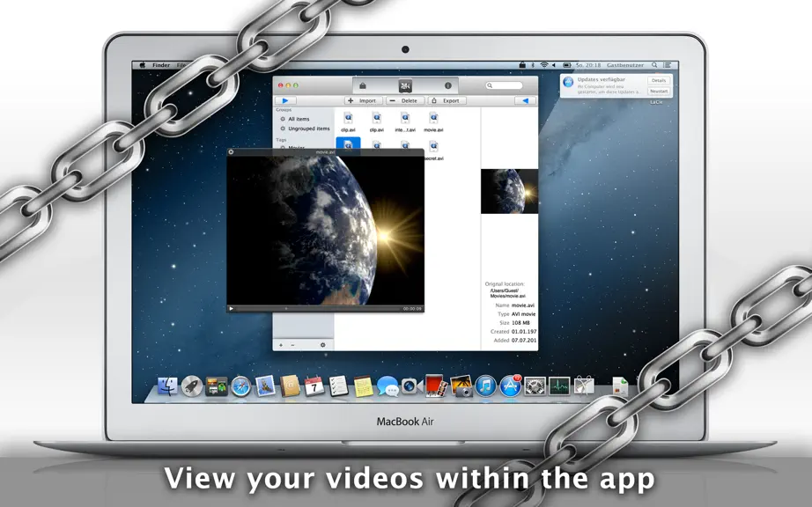Open Reminders from the Dock

[x=338, y=386]
